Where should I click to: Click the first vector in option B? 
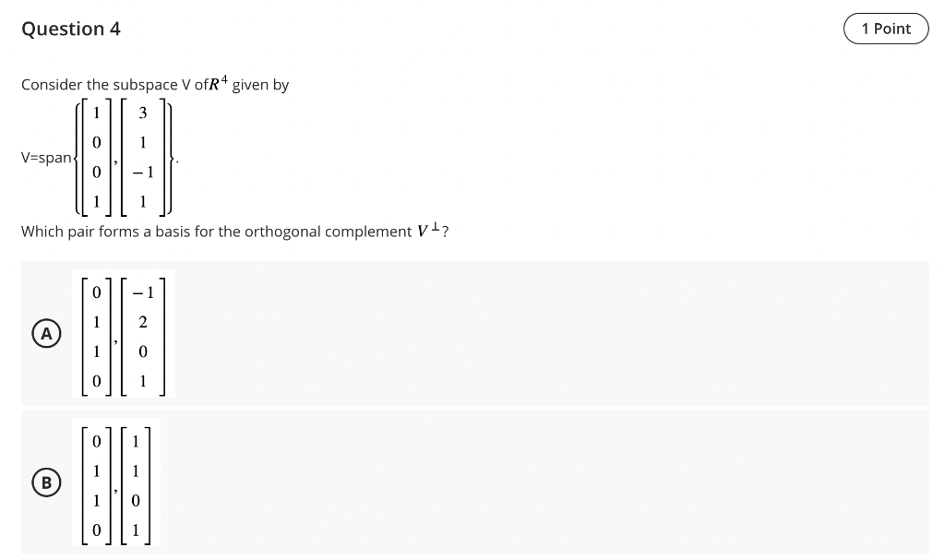click(97, 483)
